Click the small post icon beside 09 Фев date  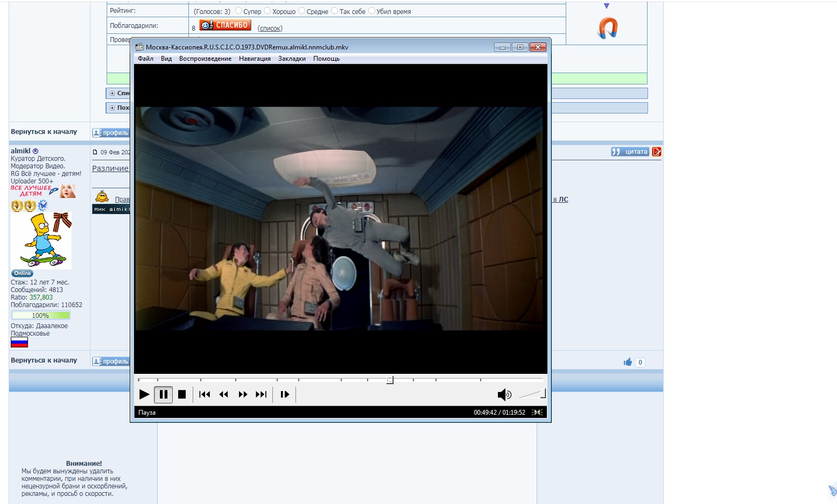tap(95, 152)
